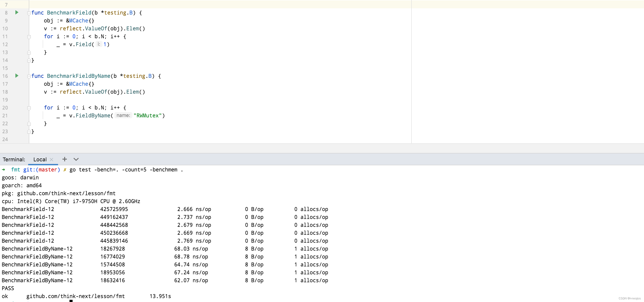
Task: Collapse BenchmarkFieldByName function fold marker
Action: coord(29,76)
